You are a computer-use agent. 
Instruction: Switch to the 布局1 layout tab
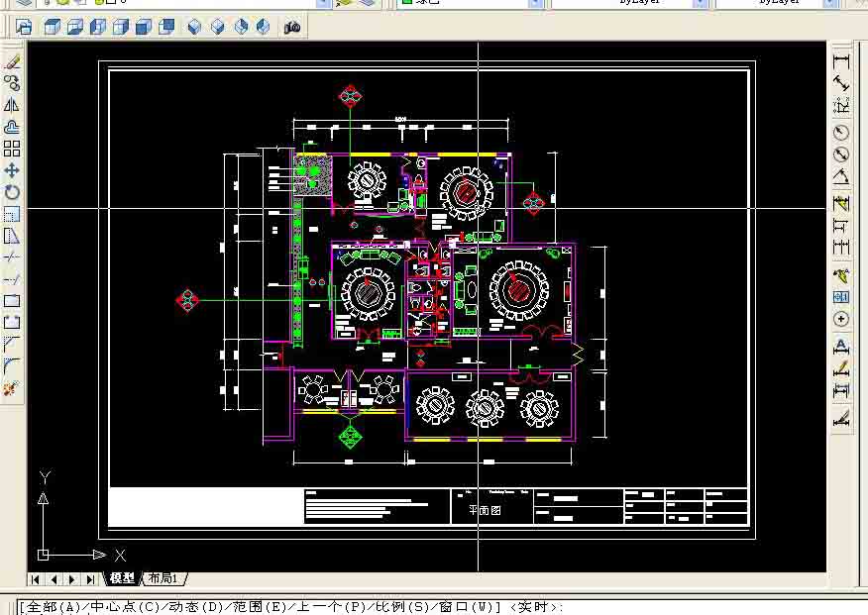[164, 578]
